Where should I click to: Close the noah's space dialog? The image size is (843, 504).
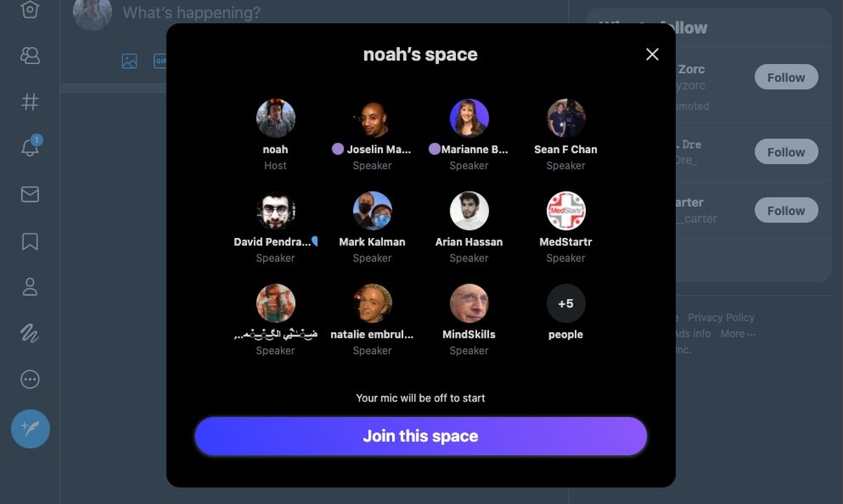click(652, 55)
